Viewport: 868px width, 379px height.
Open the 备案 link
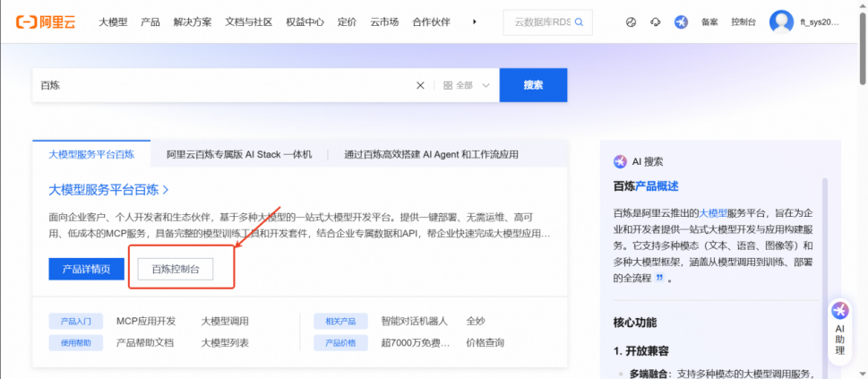[709, 22]
